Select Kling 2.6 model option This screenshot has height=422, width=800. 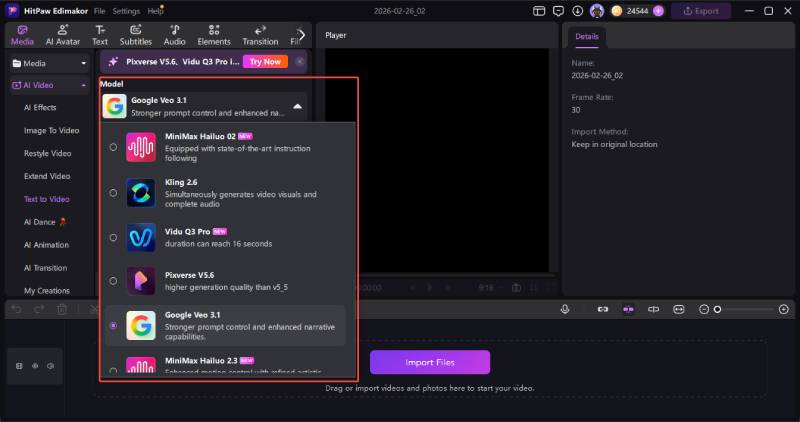225,193
